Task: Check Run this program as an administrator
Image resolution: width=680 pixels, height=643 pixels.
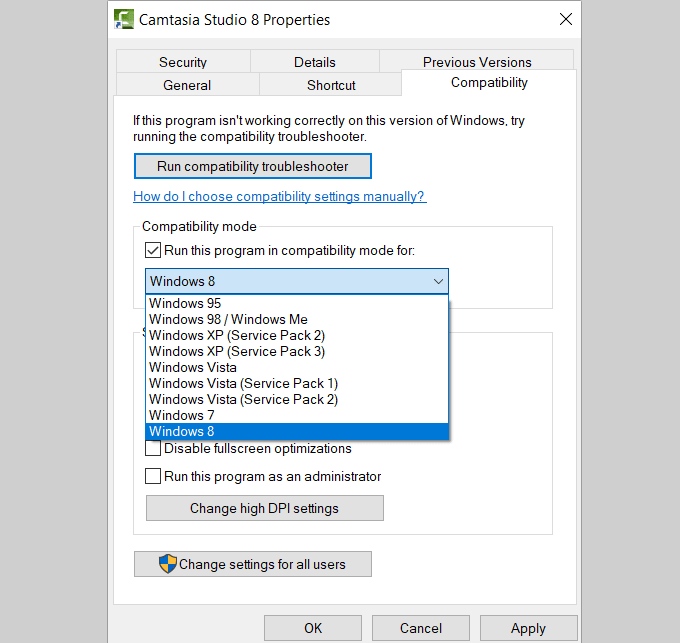Action: click(153, 476)
